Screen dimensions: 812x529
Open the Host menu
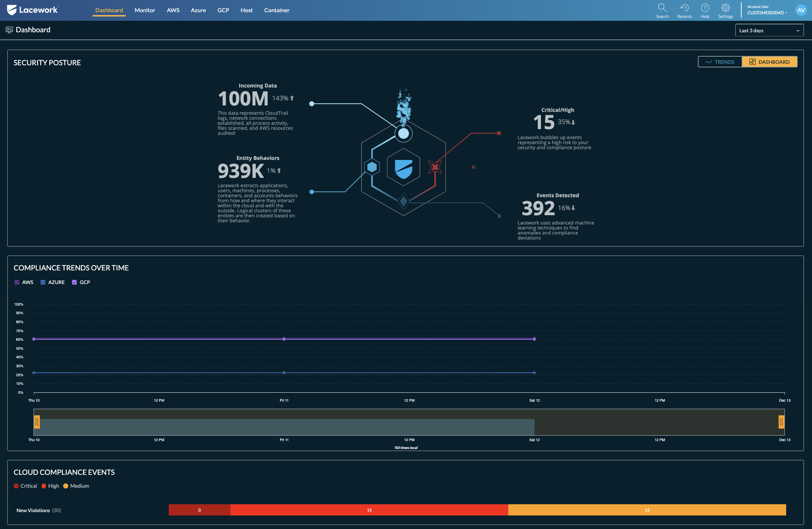click(x=247, y=10)
